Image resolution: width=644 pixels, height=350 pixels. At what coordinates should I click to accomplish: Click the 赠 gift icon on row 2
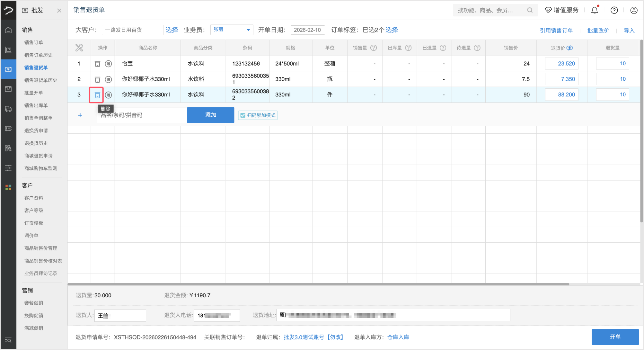point(108,79)
